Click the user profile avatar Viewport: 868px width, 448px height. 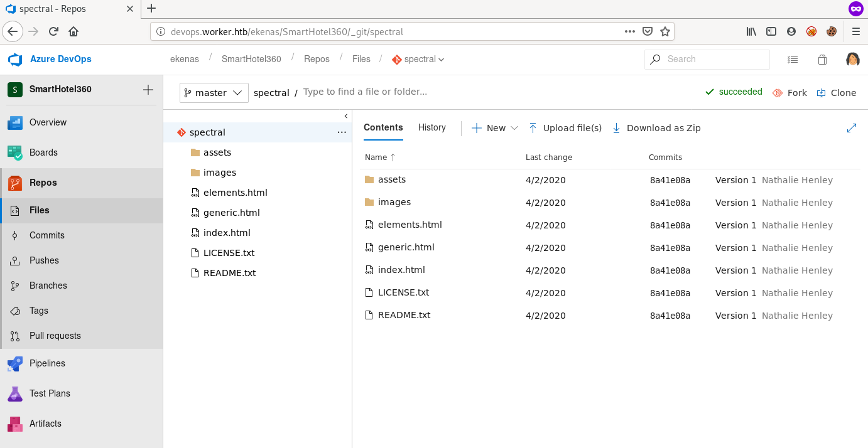click(852, 59)
